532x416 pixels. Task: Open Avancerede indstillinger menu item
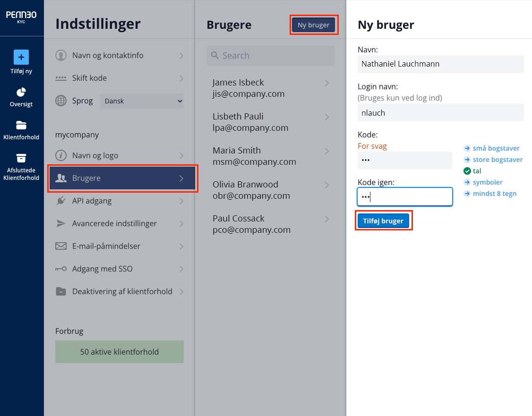pos(120,223)
